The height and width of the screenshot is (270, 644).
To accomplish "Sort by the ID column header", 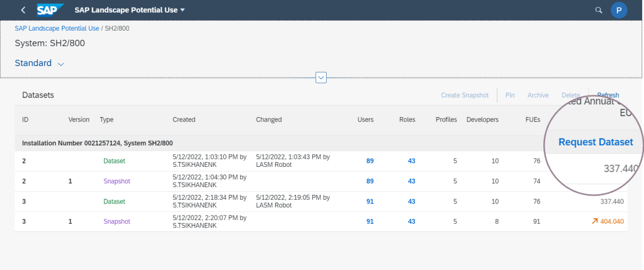I will pos(25,119).
